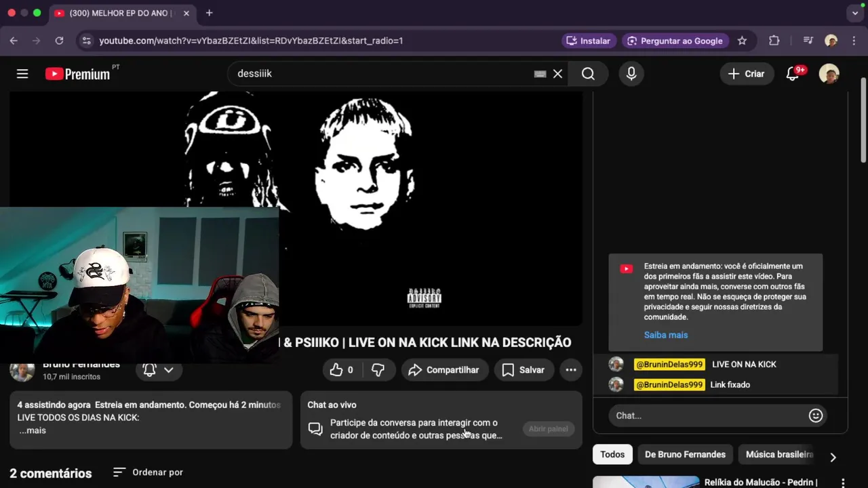Open Relíkia do Malucão suggested video
This screenshot has width=868, height=488.
(761, 483)
